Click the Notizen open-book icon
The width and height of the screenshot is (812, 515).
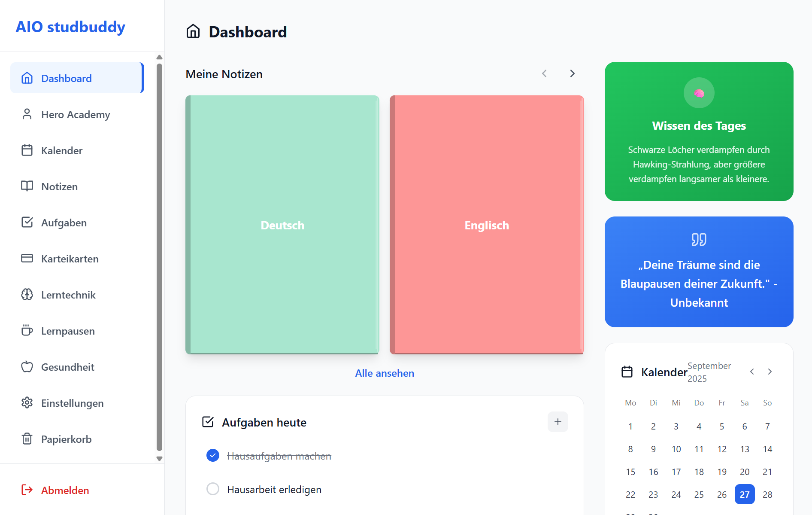pyautogui.click(x=27, y=186)
